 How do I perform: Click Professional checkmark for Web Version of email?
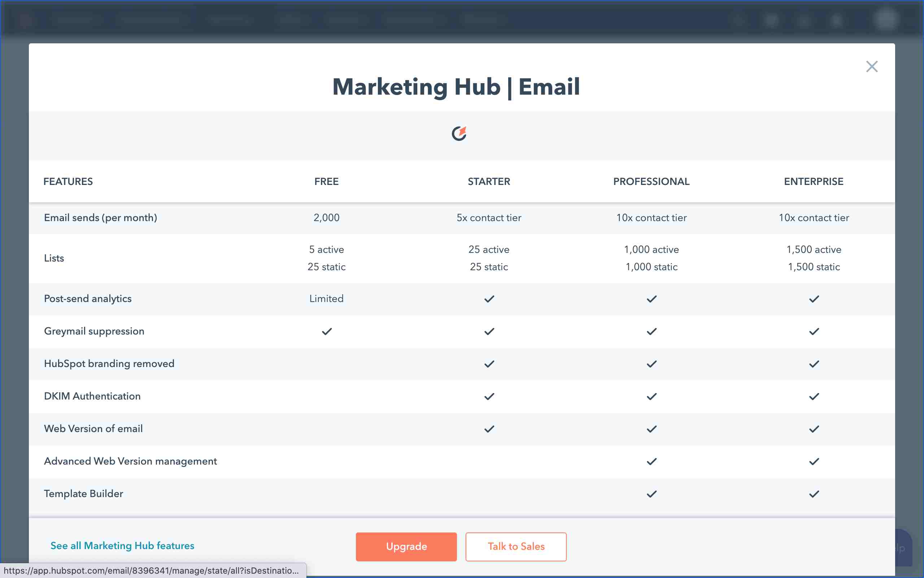651,428
